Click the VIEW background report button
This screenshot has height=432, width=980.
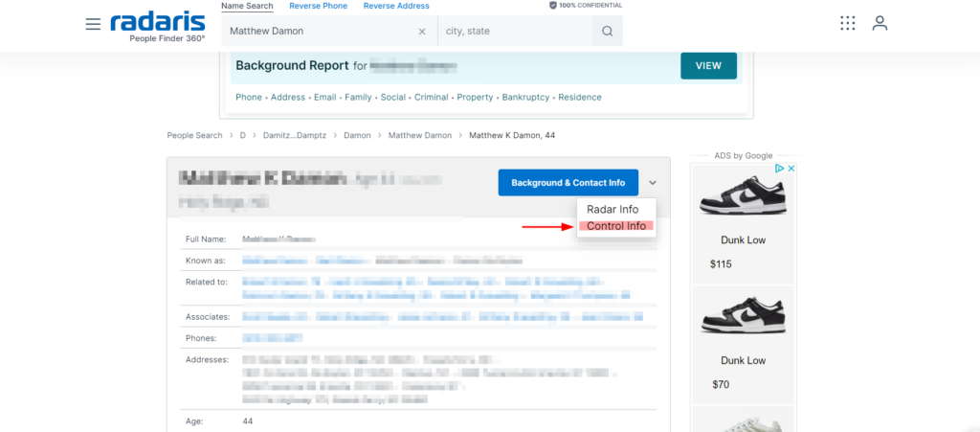coord(708,66)
